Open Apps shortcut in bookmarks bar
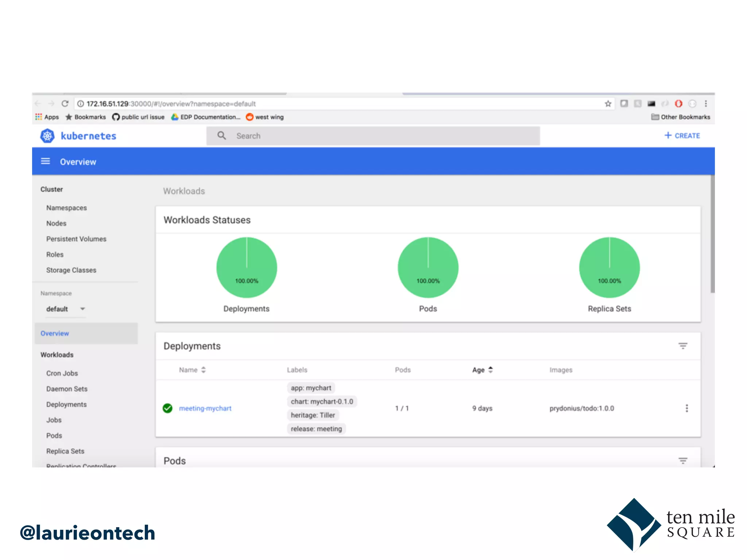Viewport: 747px width, 560px height. coord(47,117)
